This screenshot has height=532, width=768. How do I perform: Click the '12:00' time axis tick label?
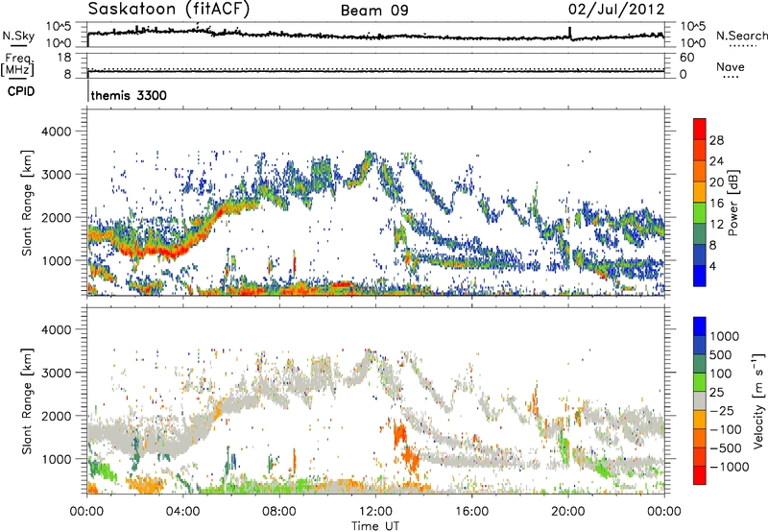pyautogui.click(x=375, y=512)
